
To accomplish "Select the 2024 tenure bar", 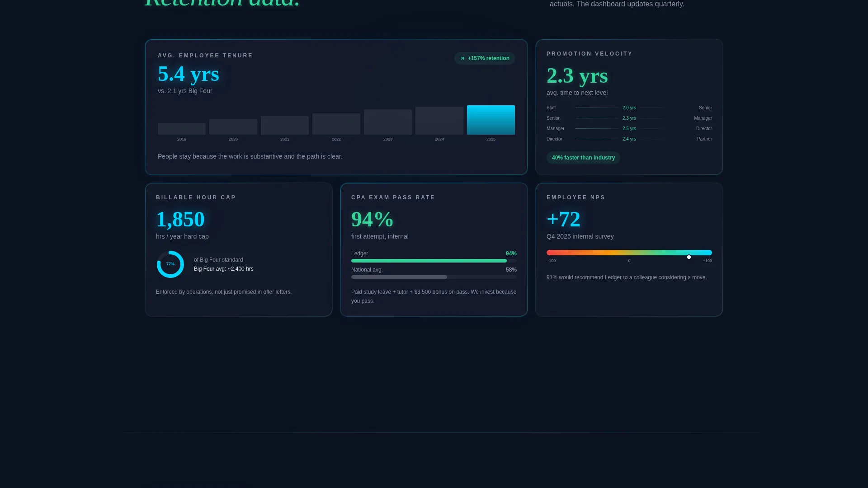I will (x=439, y=121).
